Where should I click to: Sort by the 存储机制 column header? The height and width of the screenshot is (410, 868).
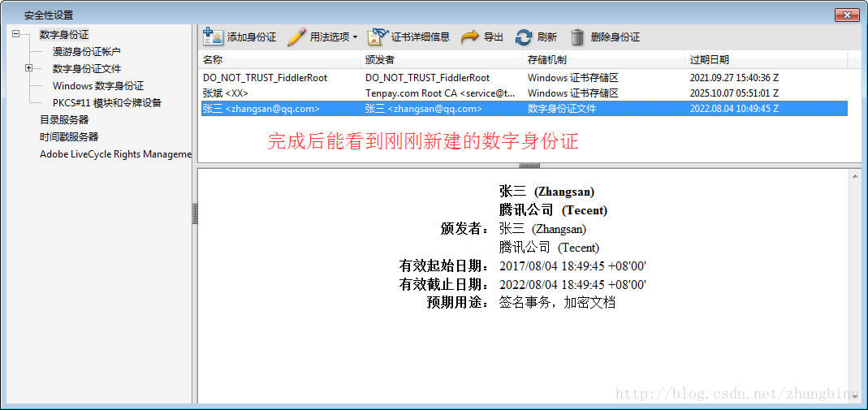tap(603, 60)
